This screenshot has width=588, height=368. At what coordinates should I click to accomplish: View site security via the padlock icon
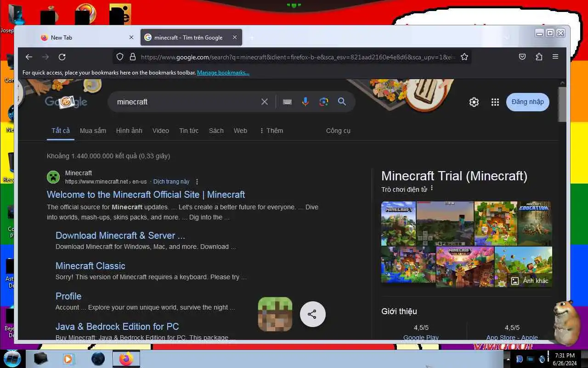pos(133,57)
